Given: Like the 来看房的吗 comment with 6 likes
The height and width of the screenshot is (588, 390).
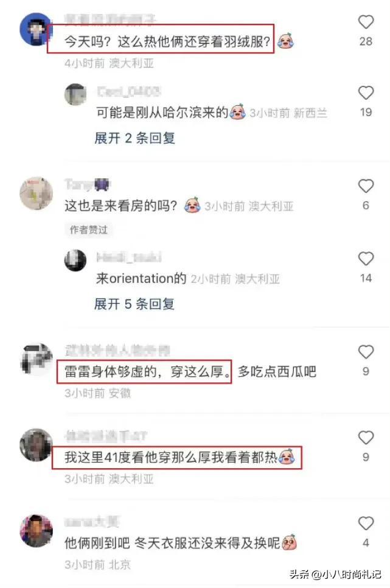Looking at the screenshot, I should [x=366, y=186].
